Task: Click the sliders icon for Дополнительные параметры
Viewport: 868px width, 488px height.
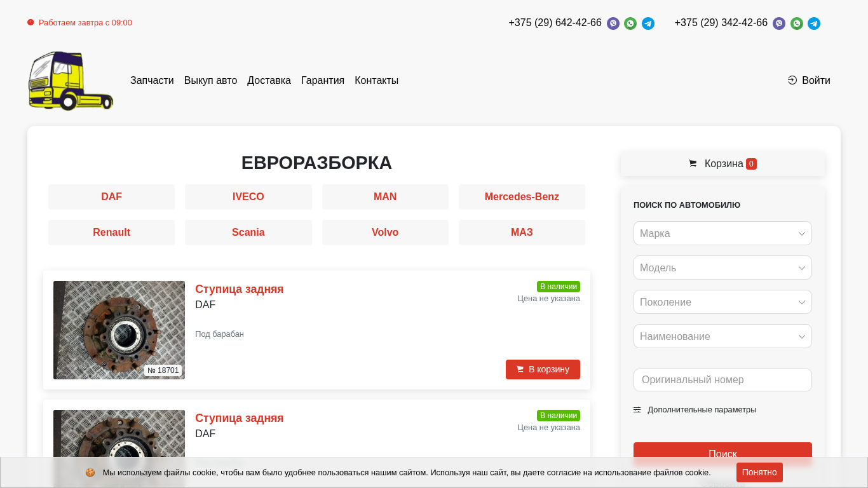Action: click(x=637, y=410)
